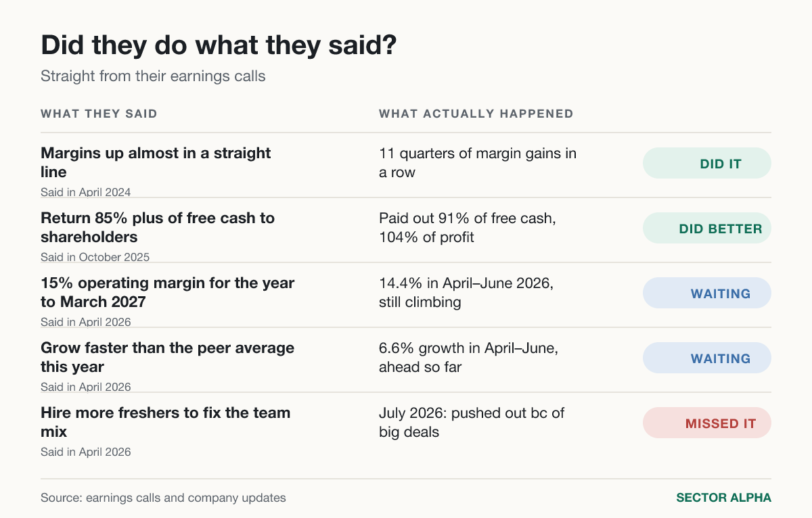Image resolution: width=812 pixels, height=518 pixels.
Task: Click WAITING badge for 15% operating margin
Action: [x=707, y=293]
